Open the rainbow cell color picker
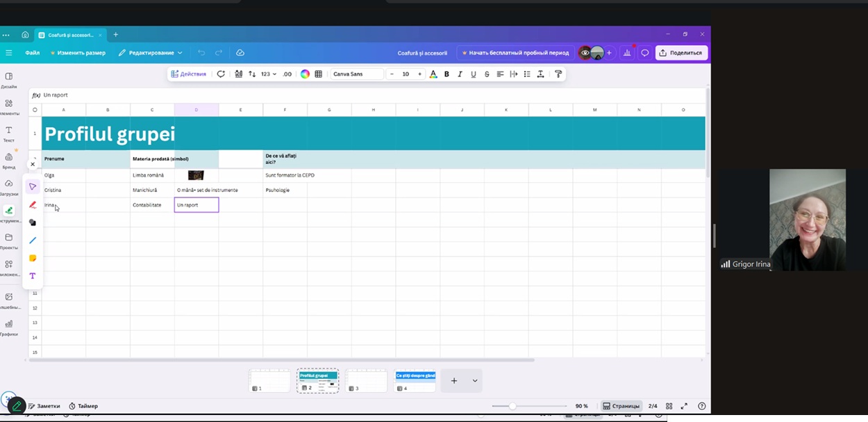This screenshot has width=868, height=422. (x=305, y=74)
